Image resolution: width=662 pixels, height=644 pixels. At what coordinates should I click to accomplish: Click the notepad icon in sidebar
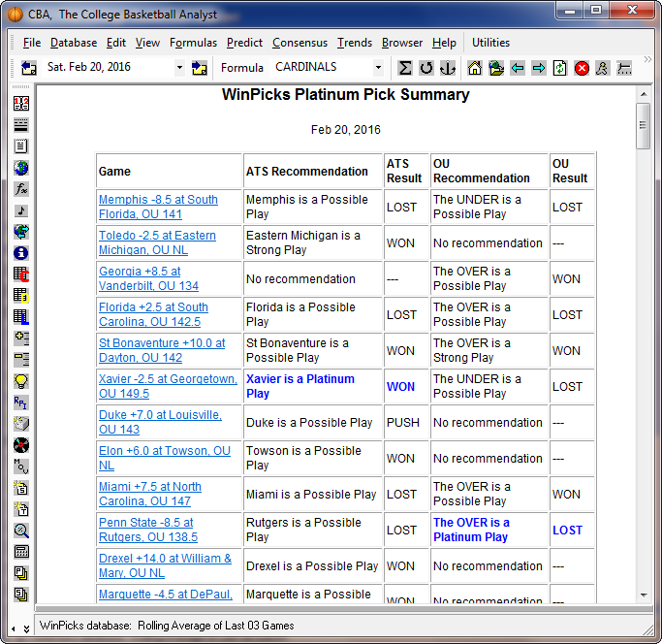(x=21, y=146)
